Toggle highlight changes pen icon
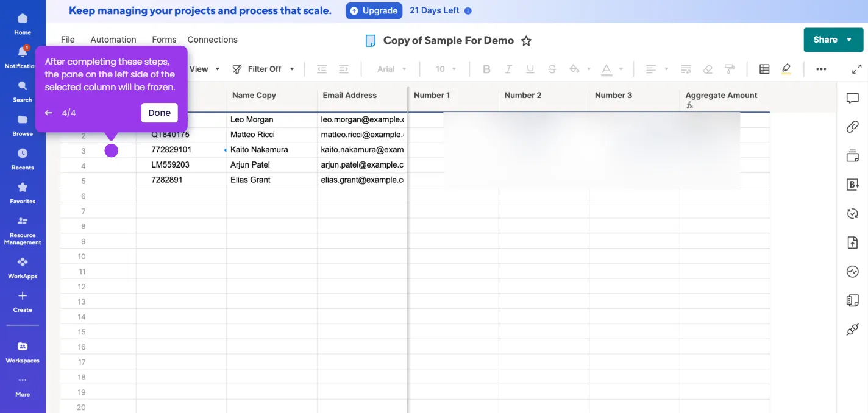 (x=786, y=69)
